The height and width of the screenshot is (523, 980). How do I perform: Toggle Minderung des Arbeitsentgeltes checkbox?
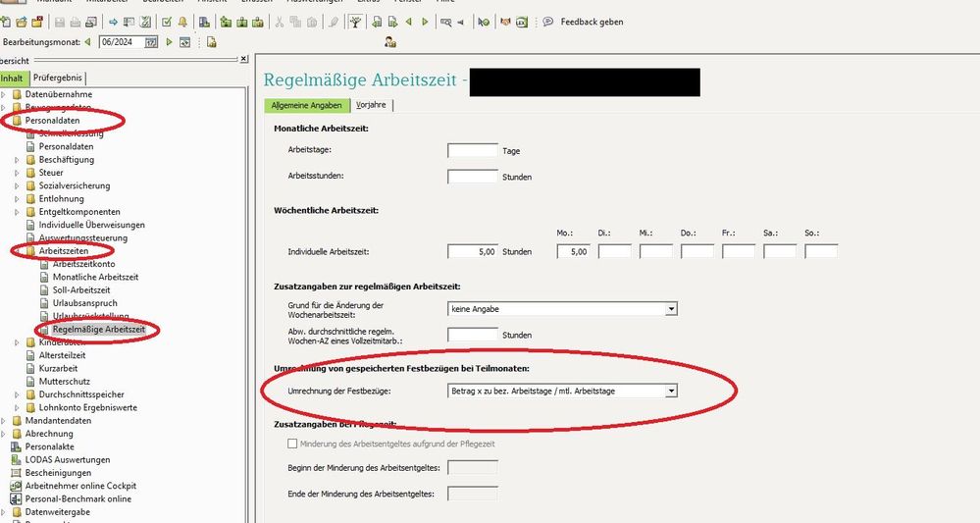292,444
